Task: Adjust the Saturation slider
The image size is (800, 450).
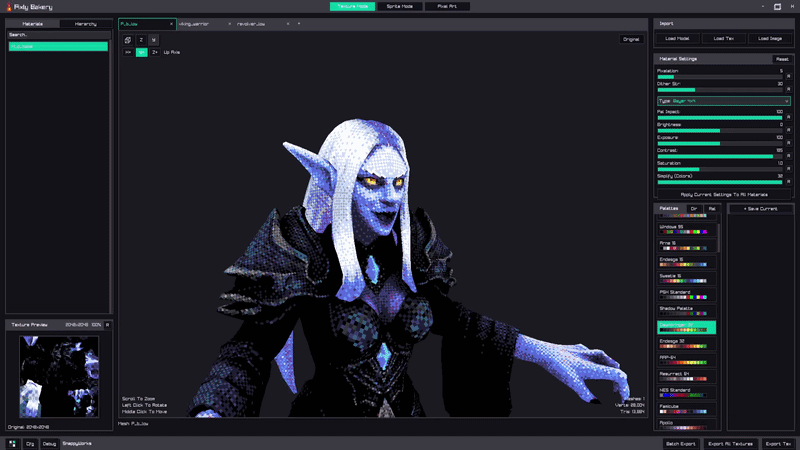Action: (720, 169)
